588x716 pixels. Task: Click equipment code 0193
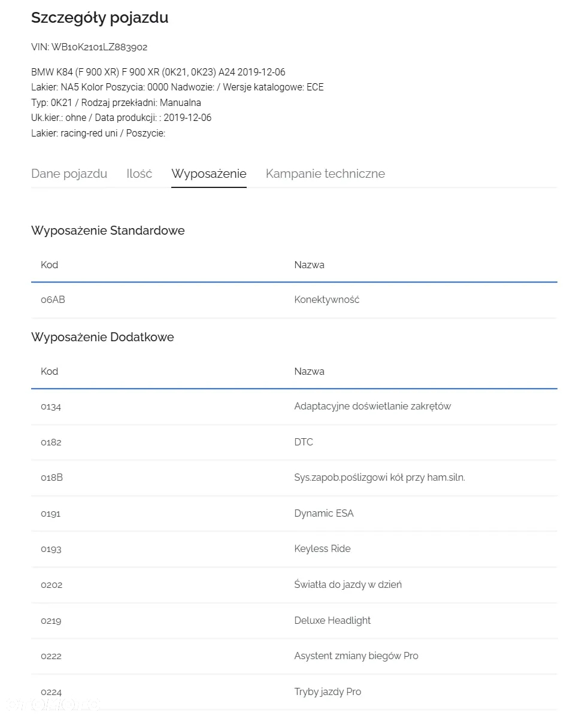(x=51, y=549)
